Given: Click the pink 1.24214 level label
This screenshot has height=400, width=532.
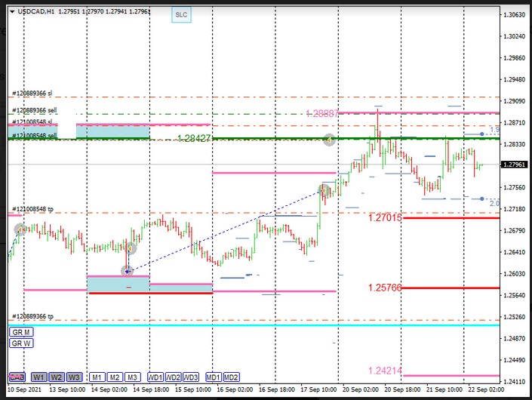Looking at the screenshot, I should tap(385, 371).
